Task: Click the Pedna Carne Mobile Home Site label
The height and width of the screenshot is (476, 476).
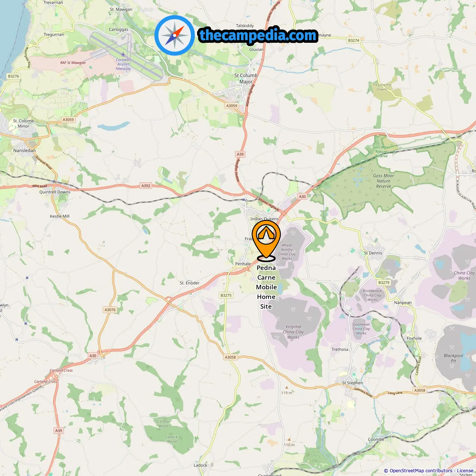Action: pos(266,287)
